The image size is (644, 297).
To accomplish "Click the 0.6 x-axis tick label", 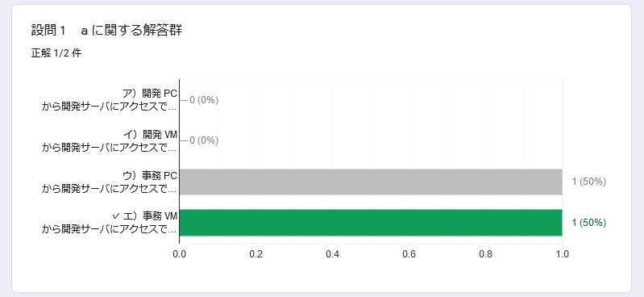I will 409,254.
